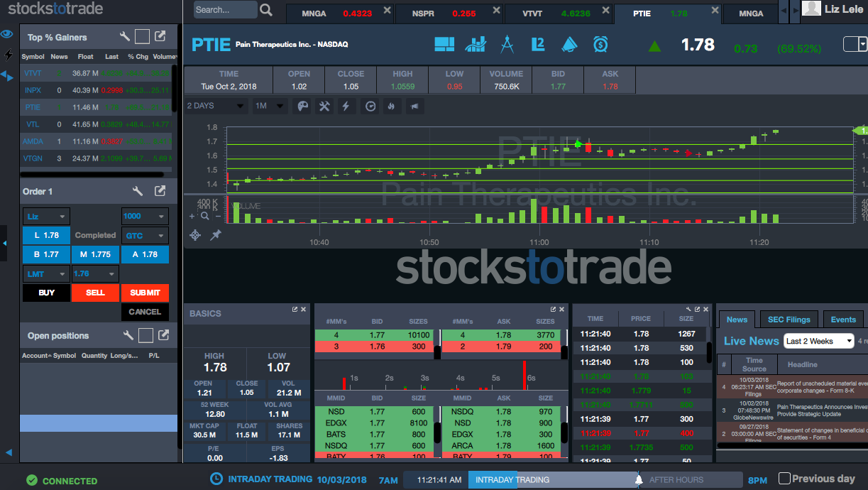The image size is (868, 490).
Task: Toggle the Open positions square checkbox
Action: tap(145, 335)
